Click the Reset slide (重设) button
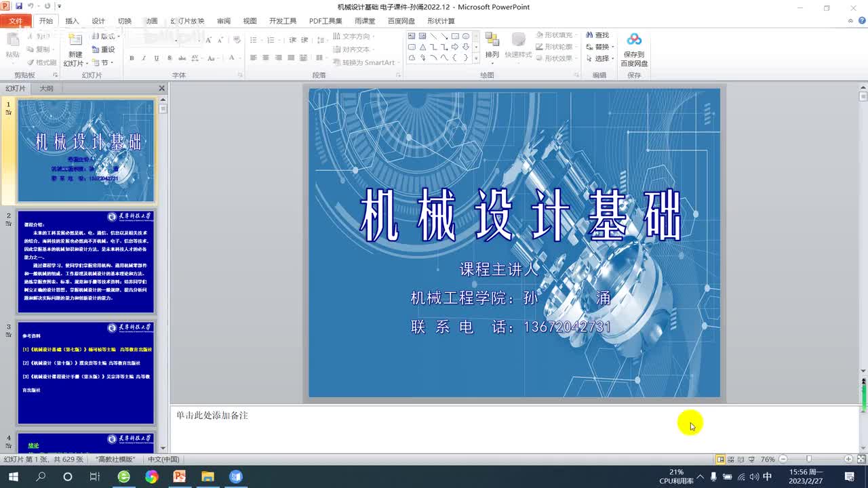 pyautogui.click(x=103, y=49)
